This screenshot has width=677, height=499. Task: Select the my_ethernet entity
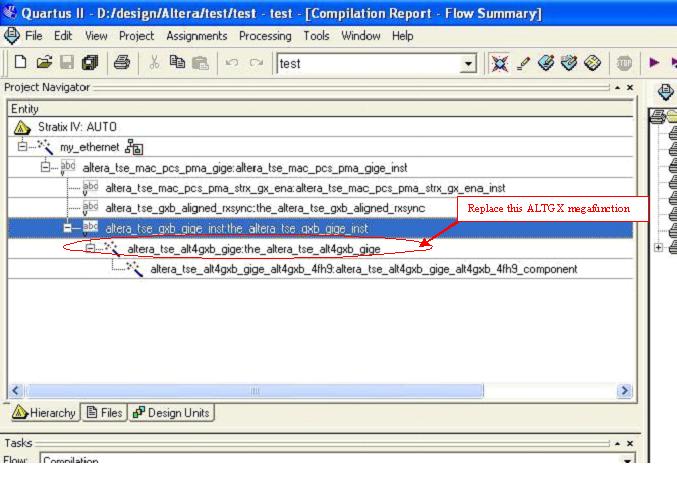[x=320, y=147]
